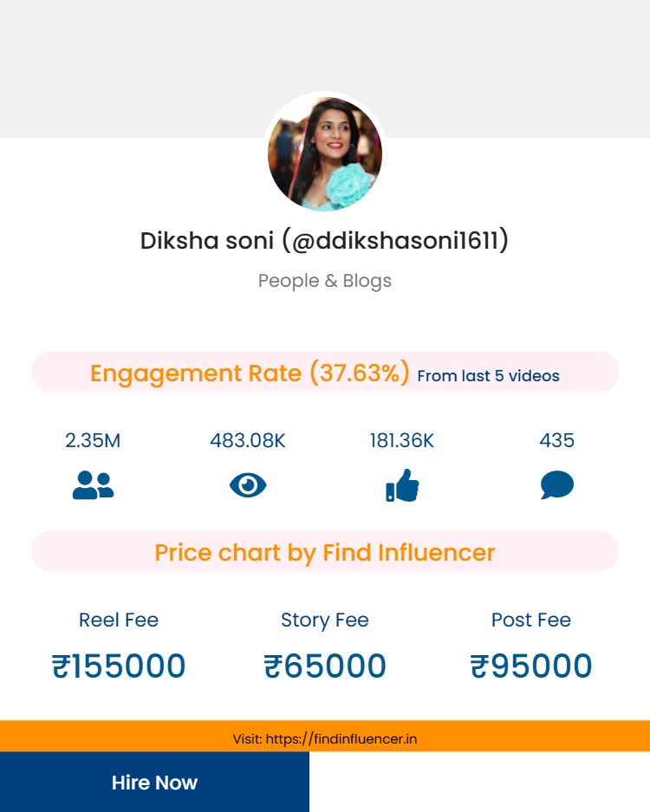650x812 pixels.
Task: Click the circular profile photo
Action: [325, 154]
